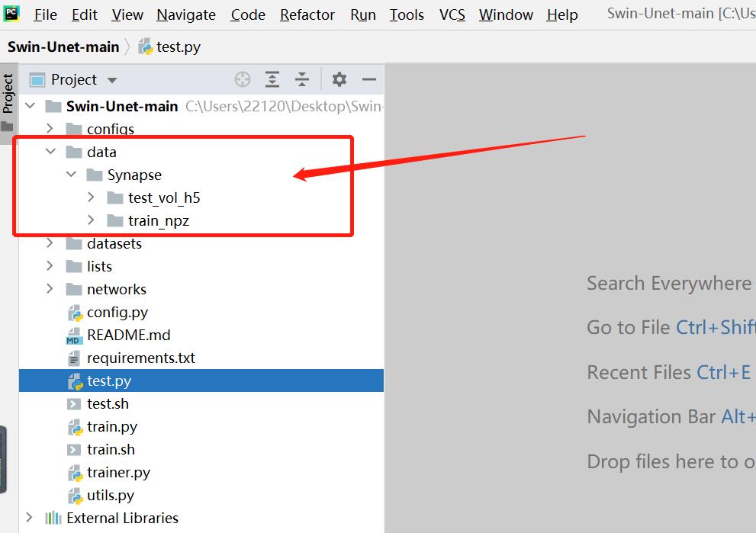Image resolution: width=756 pixels, height=533 pixels.
Task: Click Swin-Unet-main in the breadcrumb bar
Action: point(63,47)
